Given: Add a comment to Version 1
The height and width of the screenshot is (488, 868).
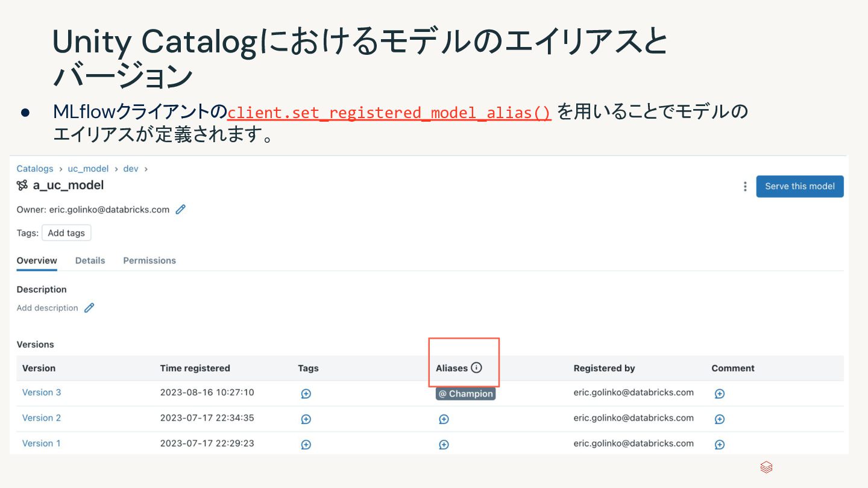Looking at the screenshot, I should tap(719, 445).
